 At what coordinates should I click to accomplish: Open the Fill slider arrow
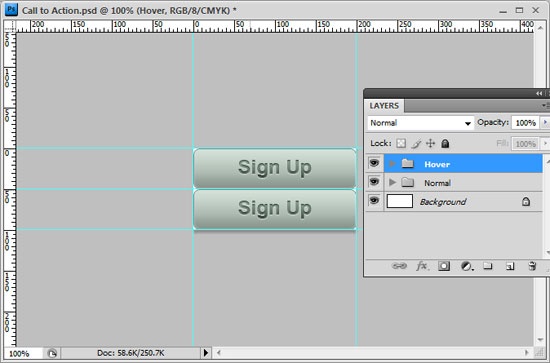pos(545,143)
